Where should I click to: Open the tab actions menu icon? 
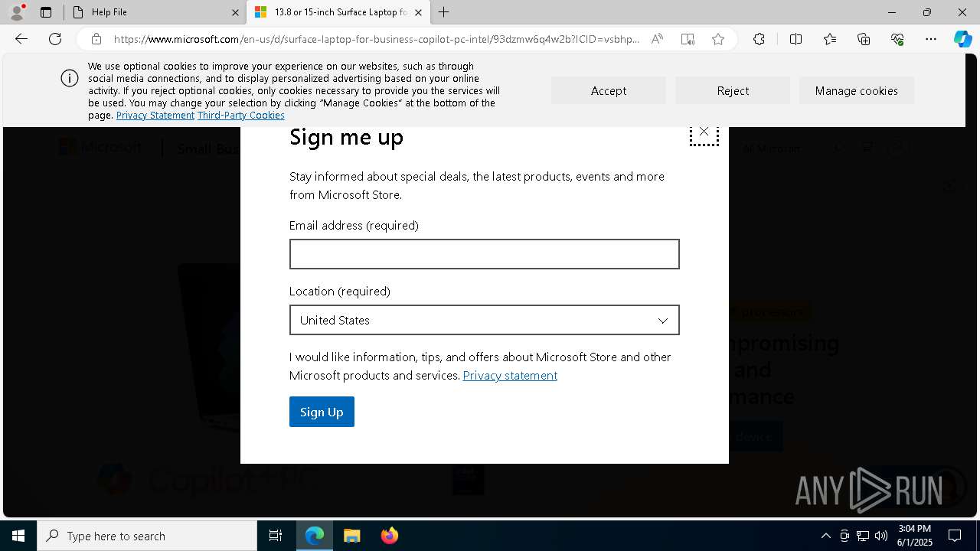(x=46, y=12)
